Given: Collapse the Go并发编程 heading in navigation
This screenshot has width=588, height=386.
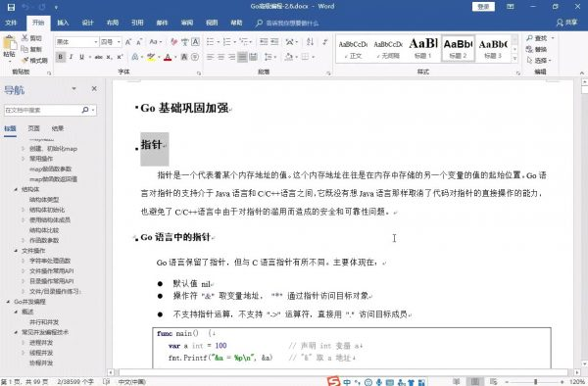Looking at the screenshot, I should click(8, 302).
